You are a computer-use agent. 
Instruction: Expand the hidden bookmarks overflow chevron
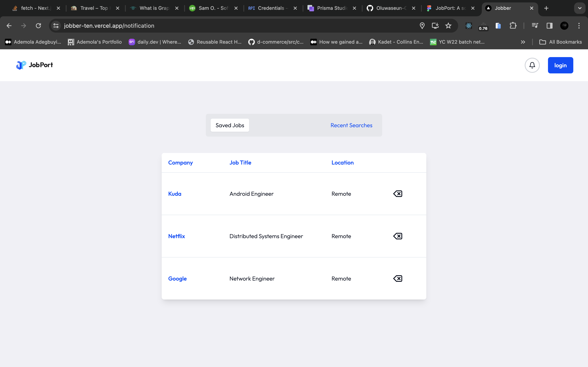pyautogui.click(x=523, y=42)
